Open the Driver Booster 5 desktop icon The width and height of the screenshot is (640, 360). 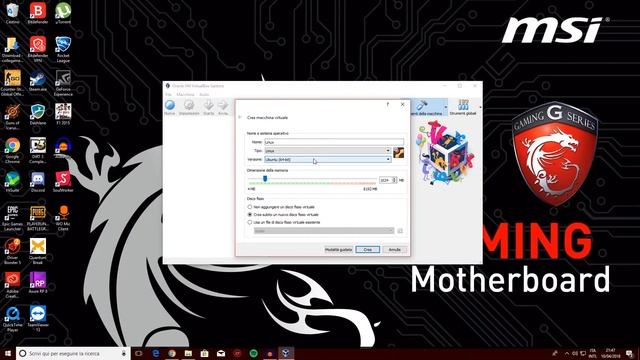pyautogui.click(x=12, y=251)
